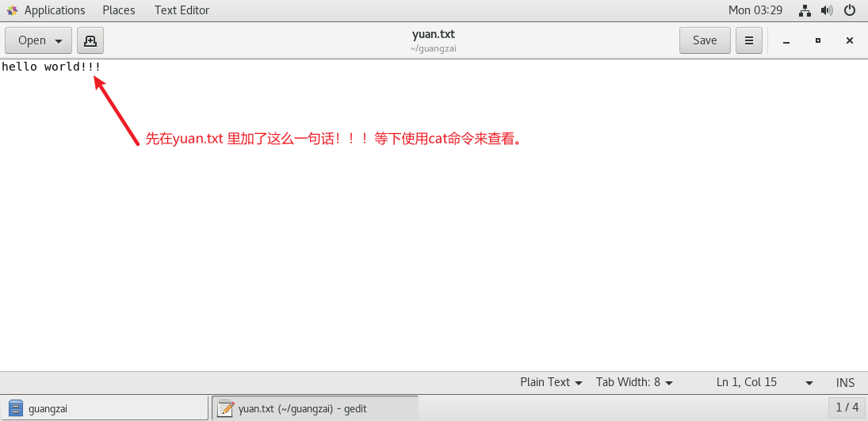
Task: Open the gedit hamburger menu
Action: 749,40
